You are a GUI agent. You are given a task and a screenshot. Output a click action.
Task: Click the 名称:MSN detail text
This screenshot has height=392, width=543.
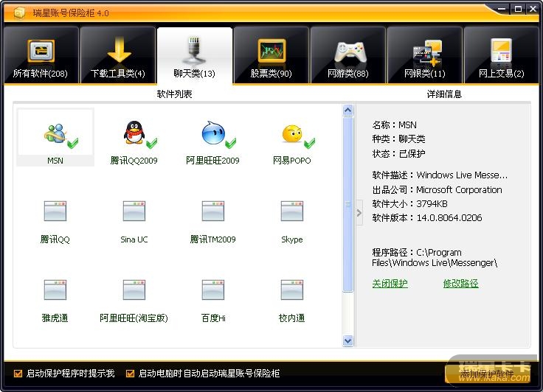pos(395,125)
